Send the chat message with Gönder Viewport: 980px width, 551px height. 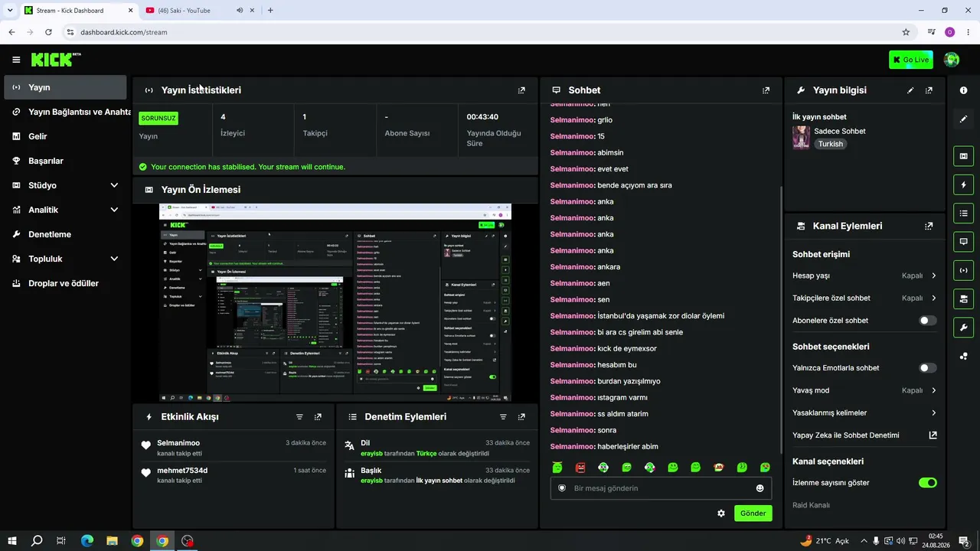tap(753, 514)
